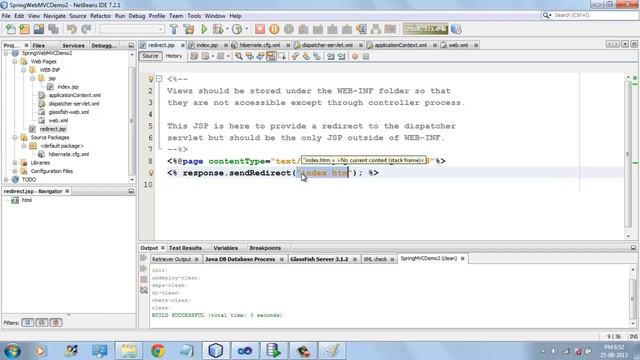
Task: Toggle first Navigator filter button
Action: pos(27,322)
